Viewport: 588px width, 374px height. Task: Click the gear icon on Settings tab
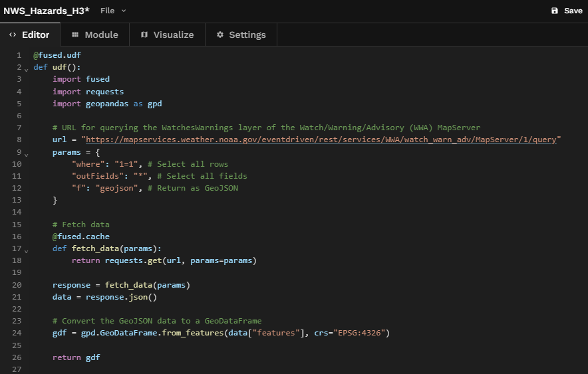220,35
